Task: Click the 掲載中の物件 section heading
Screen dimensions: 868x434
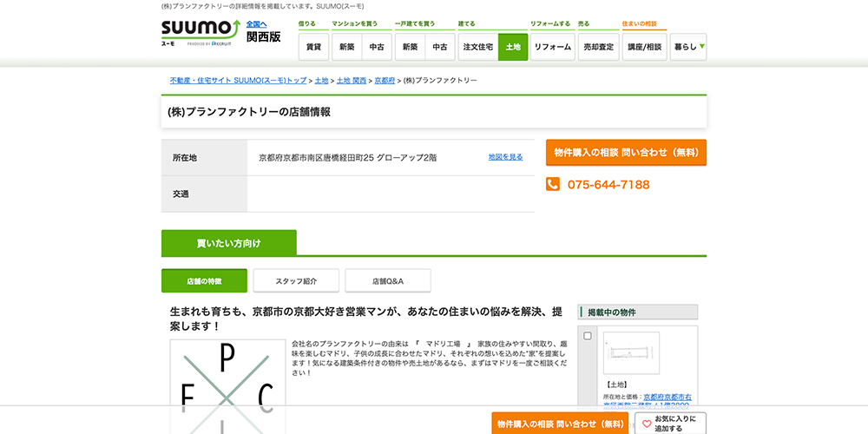Action: pyautogui.click(x=638, y=312)
